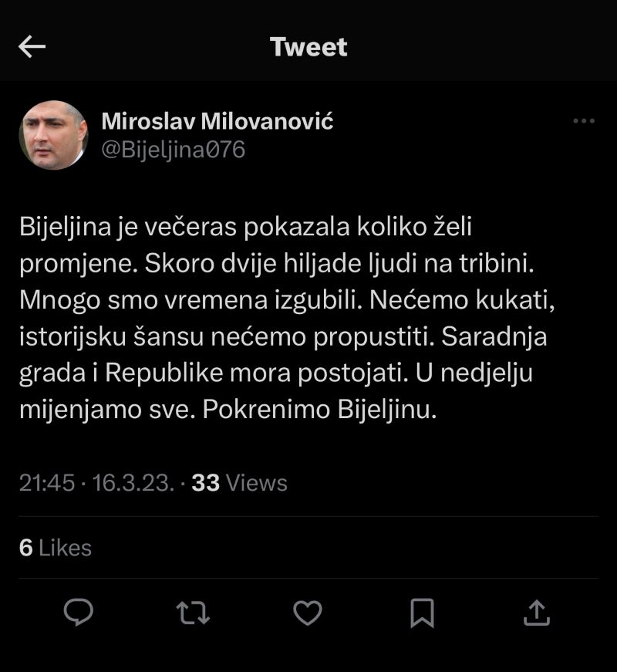This screenshot has width=617, height=672.
Task: View the 33 Views analytics
Action: 239,483
